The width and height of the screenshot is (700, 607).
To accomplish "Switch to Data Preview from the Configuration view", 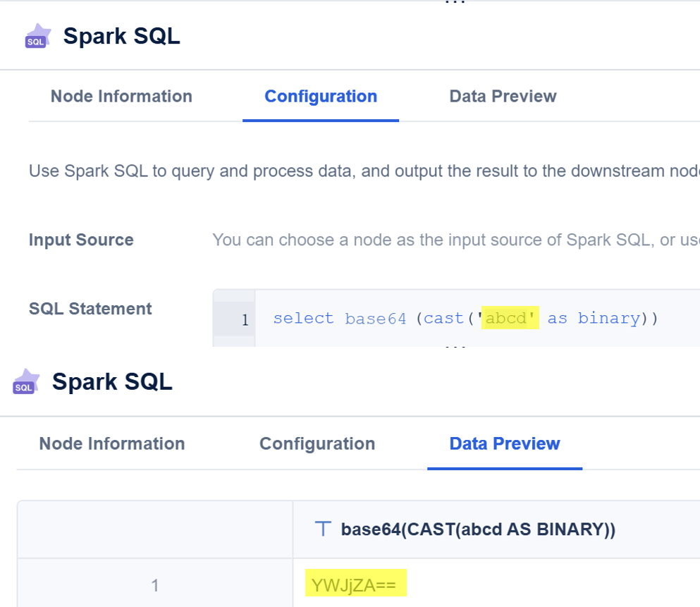I will [x=503, y=97].
